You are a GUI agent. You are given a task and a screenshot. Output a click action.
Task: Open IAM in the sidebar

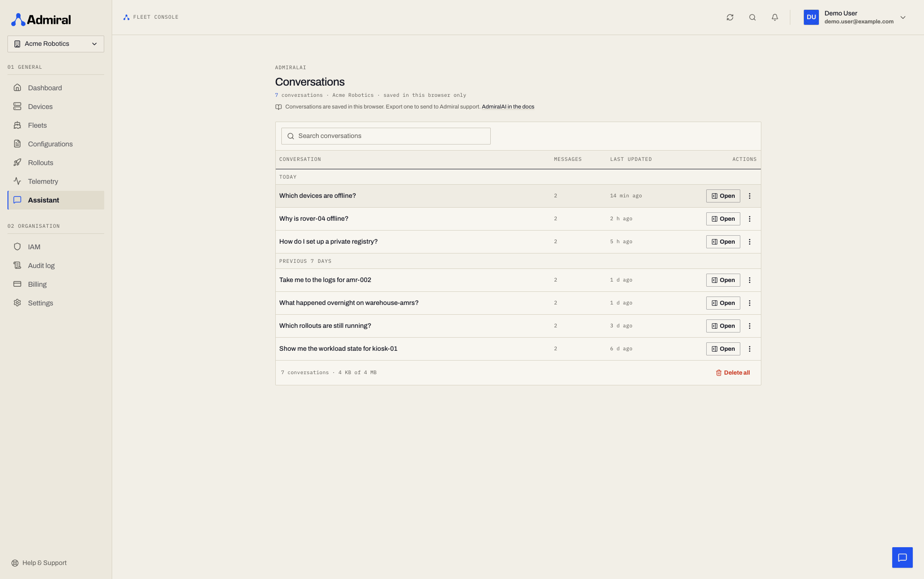[56, 247]
